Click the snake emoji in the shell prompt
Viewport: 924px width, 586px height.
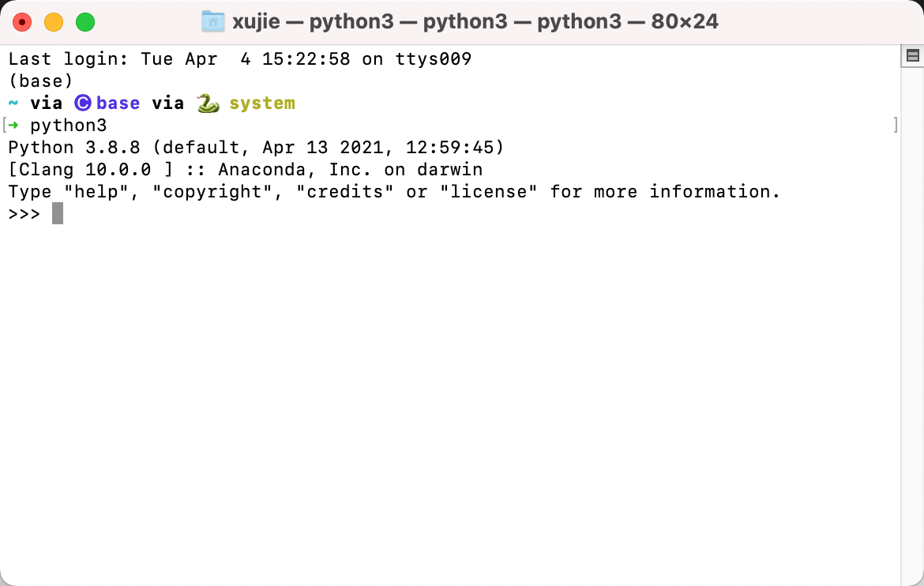207,103
